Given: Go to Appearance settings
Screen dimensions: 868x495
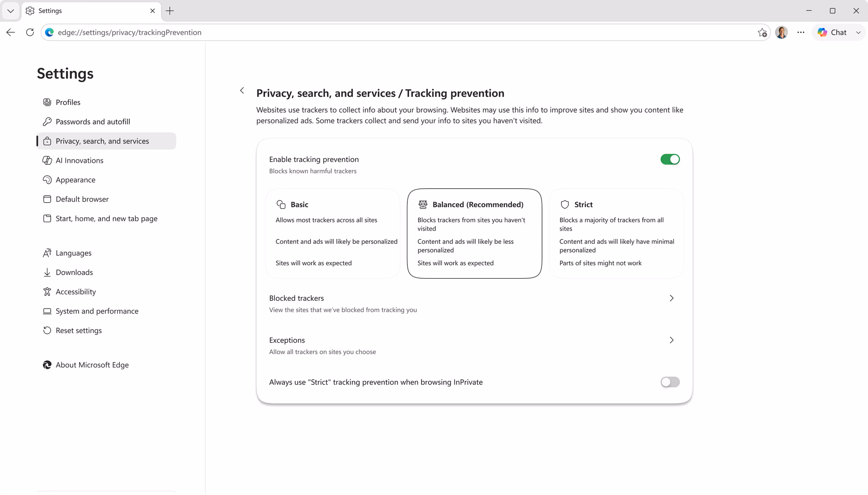Looking at the screenshot, I should tap(107, 180).
